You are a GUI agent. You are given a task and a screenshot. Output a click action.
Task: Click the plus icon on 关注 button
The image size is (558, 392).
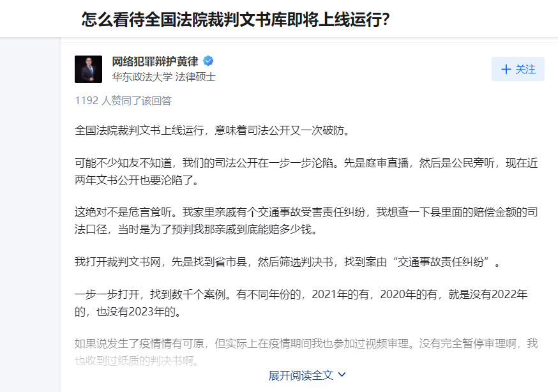tap(506, 70)
